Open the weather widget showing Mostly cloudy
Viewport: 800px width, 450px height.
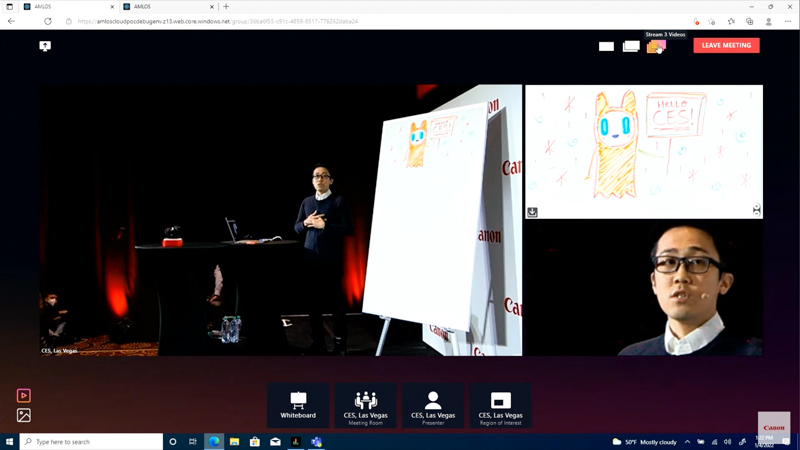pos(645,442)
